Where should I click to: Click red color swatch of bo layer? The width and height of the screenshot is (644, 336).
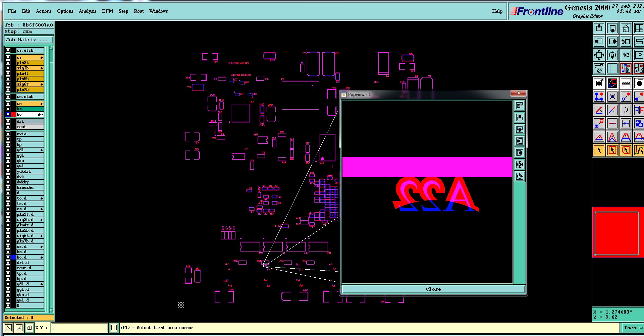tap(13, 114)
